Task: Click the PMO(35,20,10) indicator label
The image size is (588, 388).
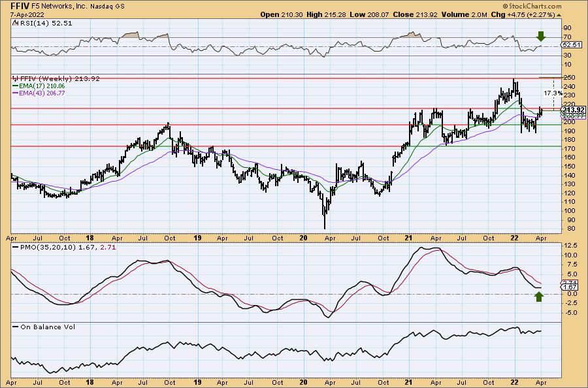Action: coord(48,248)
